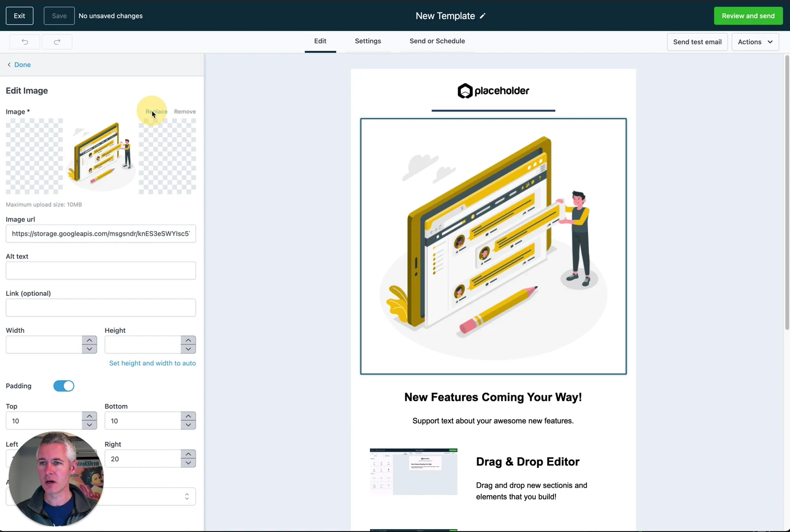Decrease Right padding with down arrow
Image resolution: width=790 pixels, height=532 pixels.
point(188,463)
